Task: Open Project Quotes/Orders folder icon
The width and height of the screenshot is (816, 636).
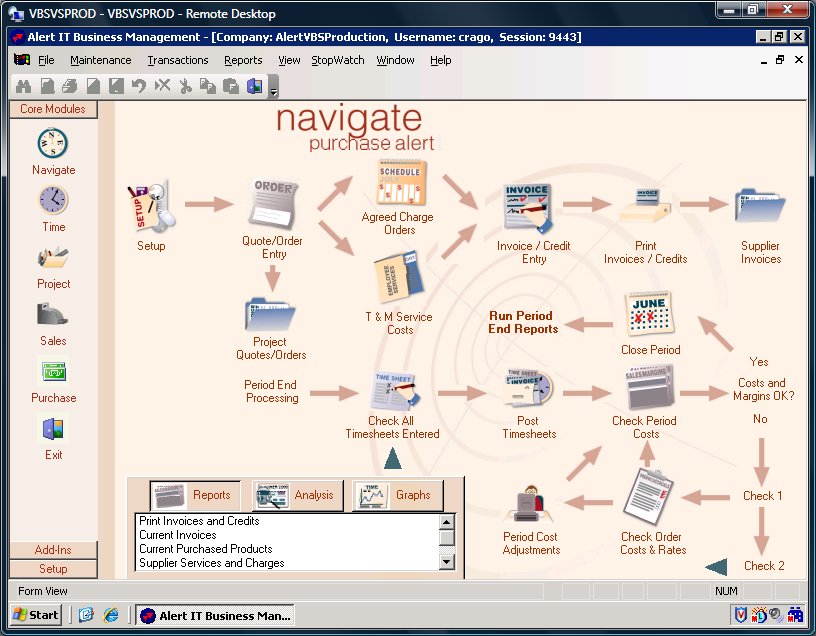Action: click(x=270, y=313)
